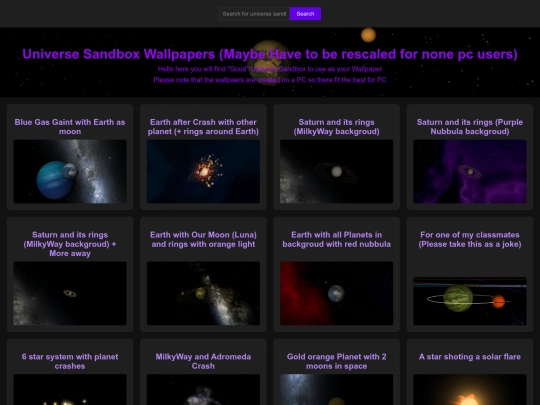This screenshot has height=405, width=540.
Task: Open the Blue Gas Gaint with Earth thumbnail
Action: point(70,172)
